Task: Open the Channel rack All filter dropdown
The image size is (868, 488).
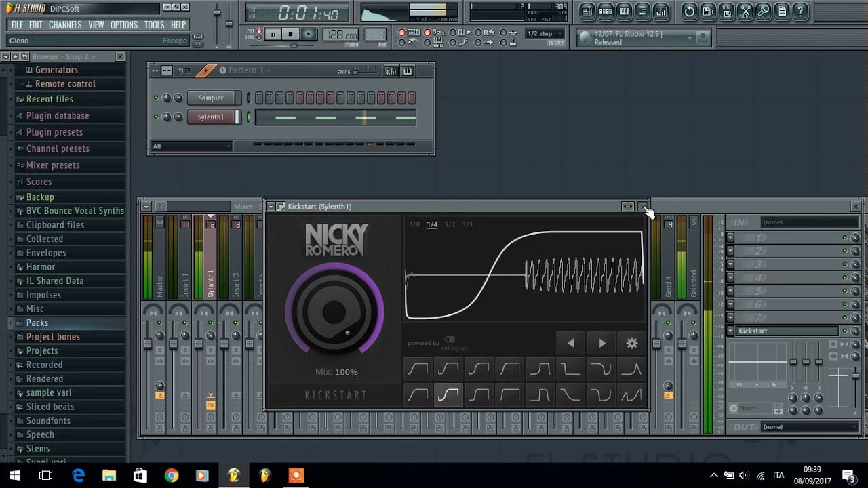Action: point(191,146)
